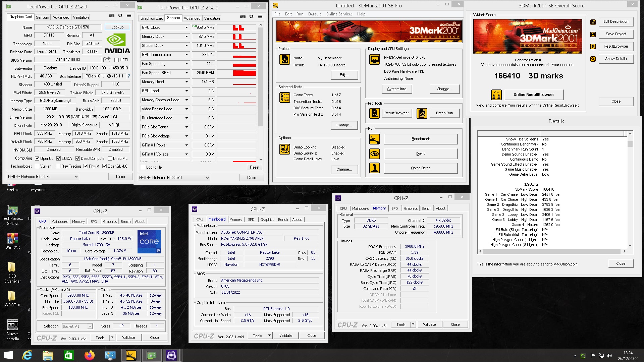Open the GPU Temperature sensor dropdown
644x362 pixels.
[186, 55]
